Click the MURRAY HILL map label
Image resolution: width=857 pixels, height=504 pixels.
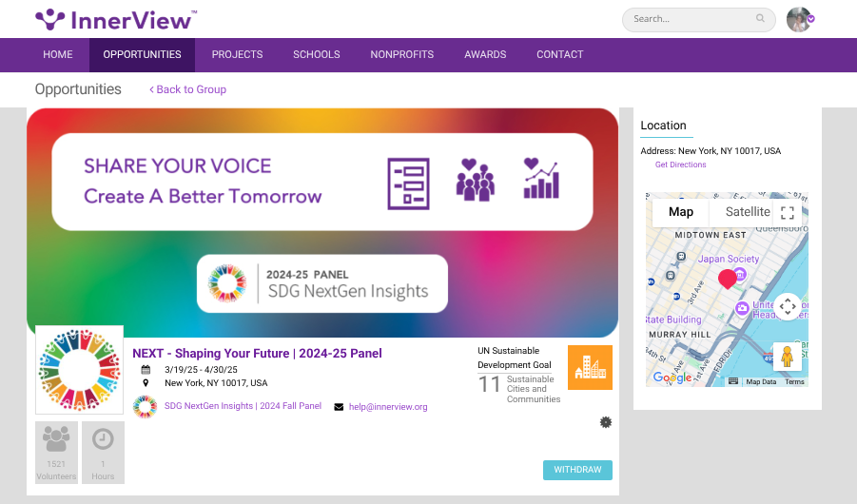[680, 335]
